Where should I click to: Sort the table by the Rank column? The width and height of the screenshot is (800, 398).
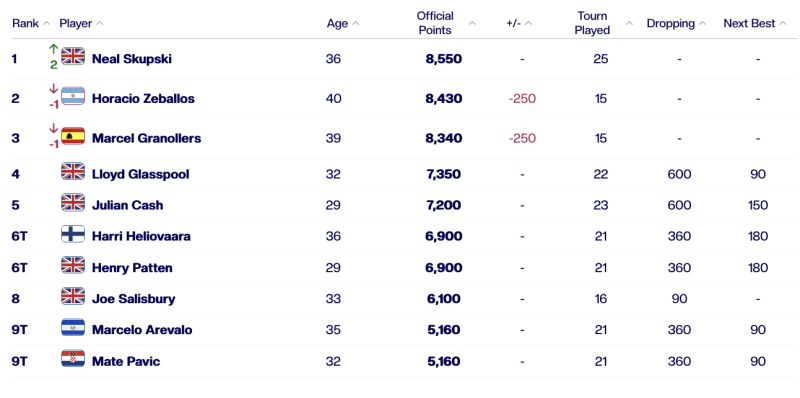tap(47, 23)
